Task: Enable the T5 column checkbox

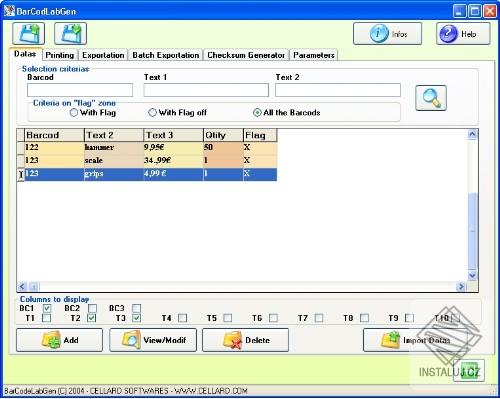Action: click(x=228, y=318)
